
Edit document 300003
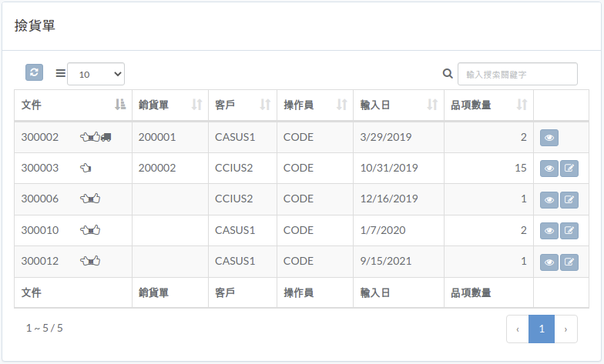(x=569, y=169)
